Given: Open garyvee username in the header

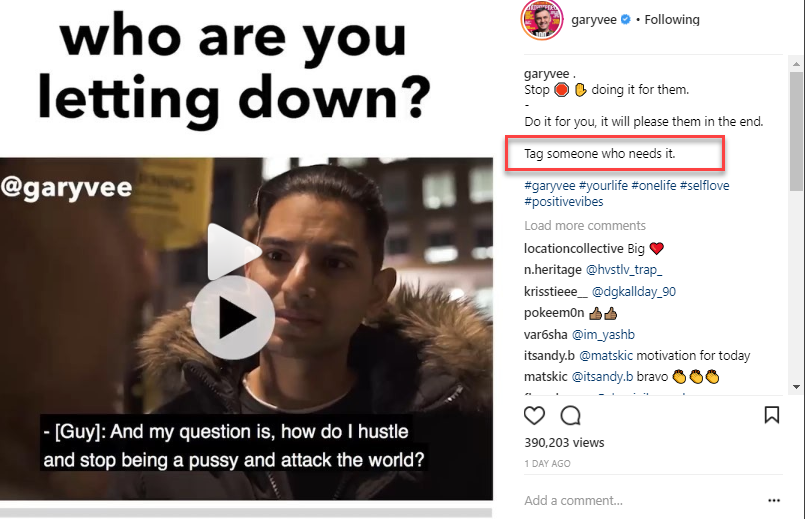Looking at the screenshot, I should [593, 20].
